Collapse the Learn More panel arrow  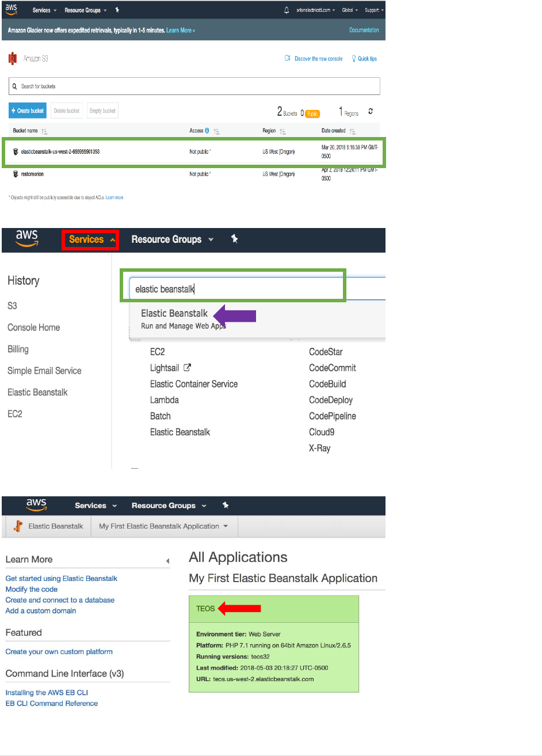[167, 561]
